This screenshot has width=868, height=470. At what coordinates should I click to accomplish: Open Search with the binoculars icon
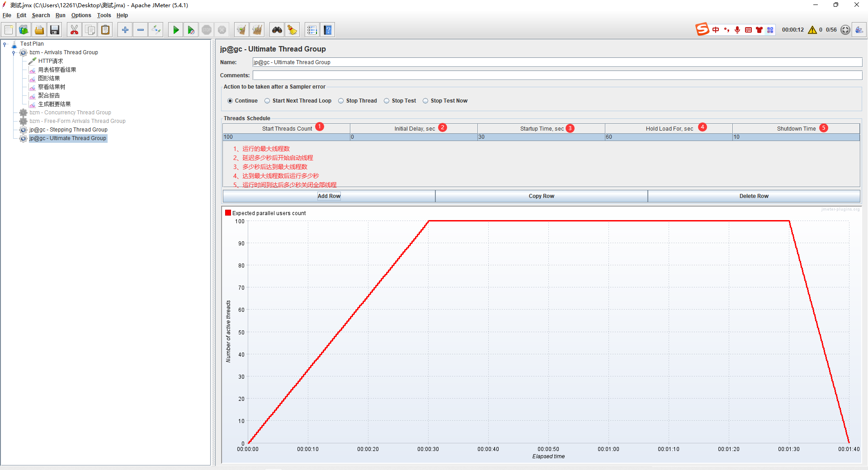277,30
